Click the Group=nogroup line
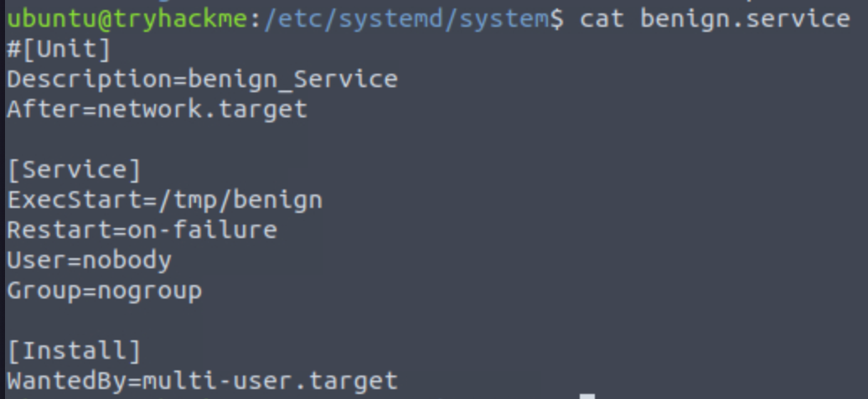The image size is (868, 399). point(105,290)
